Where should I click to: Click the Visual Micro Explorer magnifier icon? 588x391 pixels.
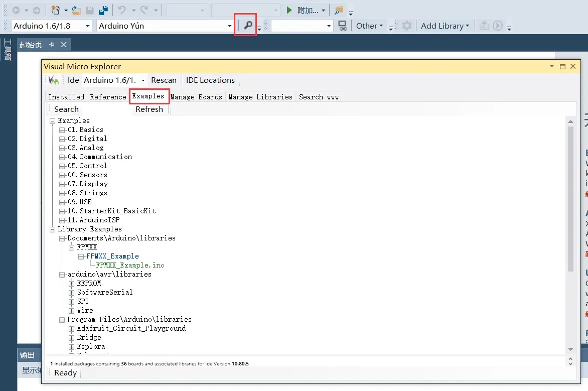point(247,26)
